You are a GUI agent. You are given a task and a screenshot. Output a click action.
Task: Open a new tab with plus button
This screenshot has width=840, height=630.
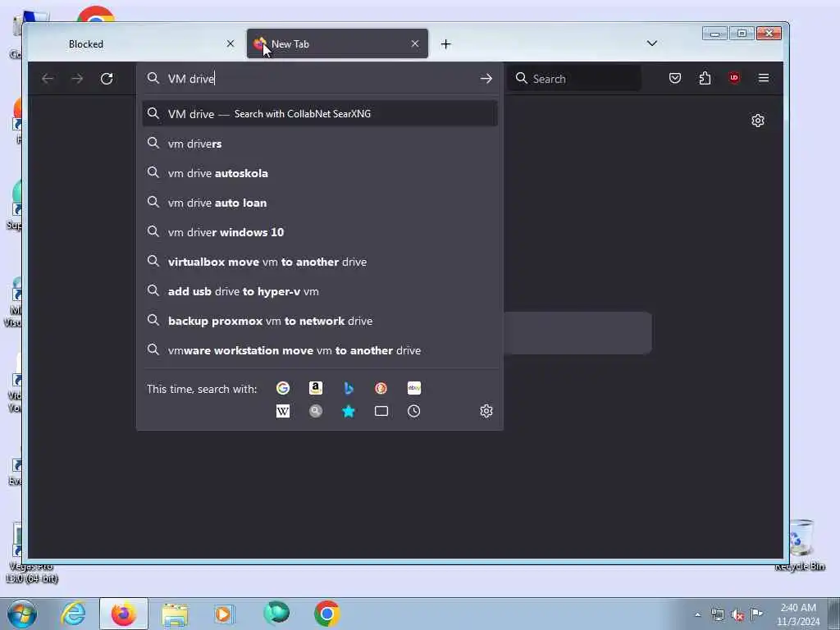[445, 44]
